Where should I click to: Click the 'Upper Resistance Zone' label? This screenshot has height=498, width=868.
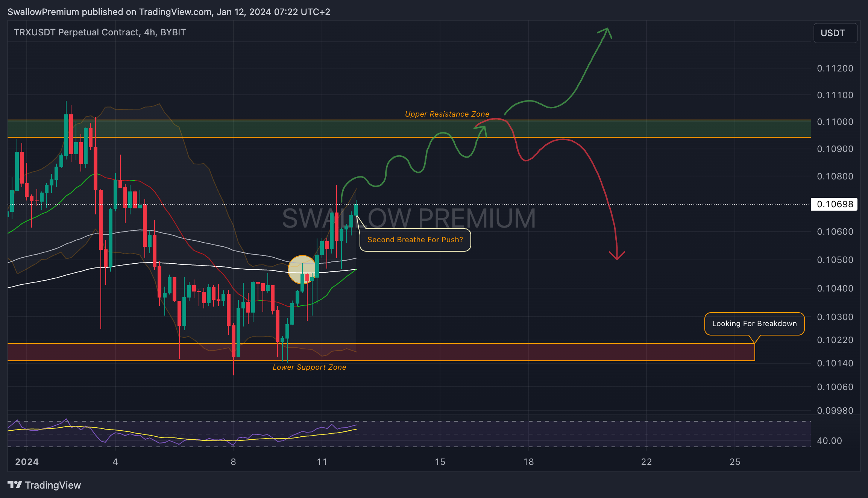point(447,114)
